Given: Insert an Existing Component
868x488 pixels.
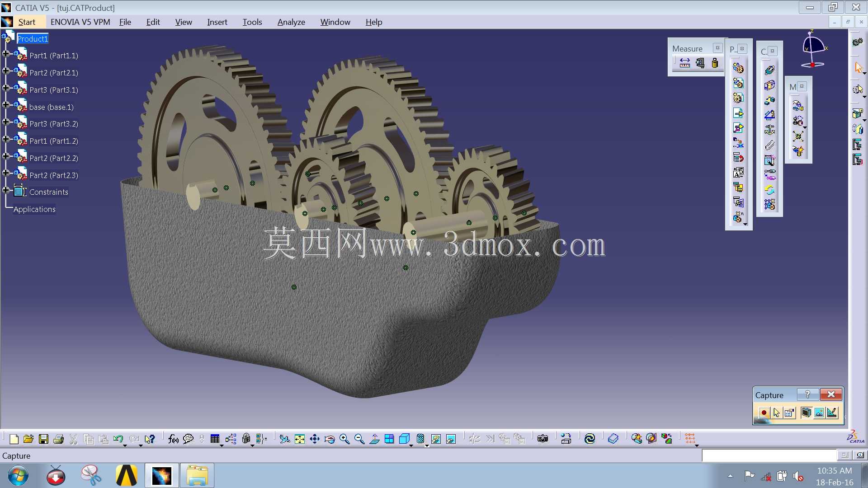Looking at the screenshot, I should click(x=738, y=113).
